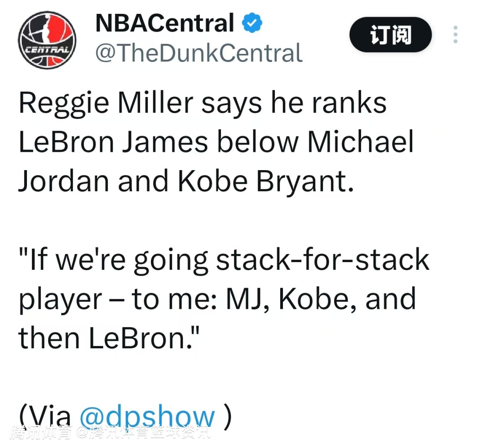
Task: Click the blue verified badge
Action: (x=252, y=23)
